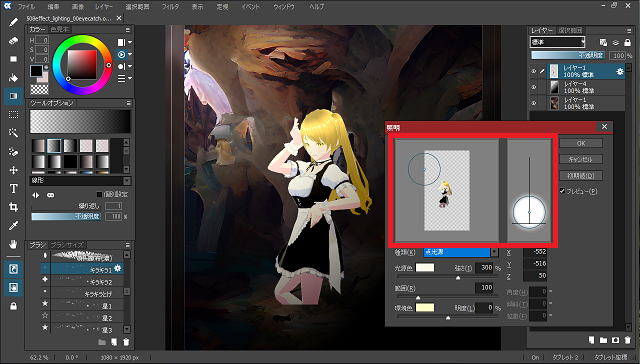Select the Move tool

click(13, 170)
